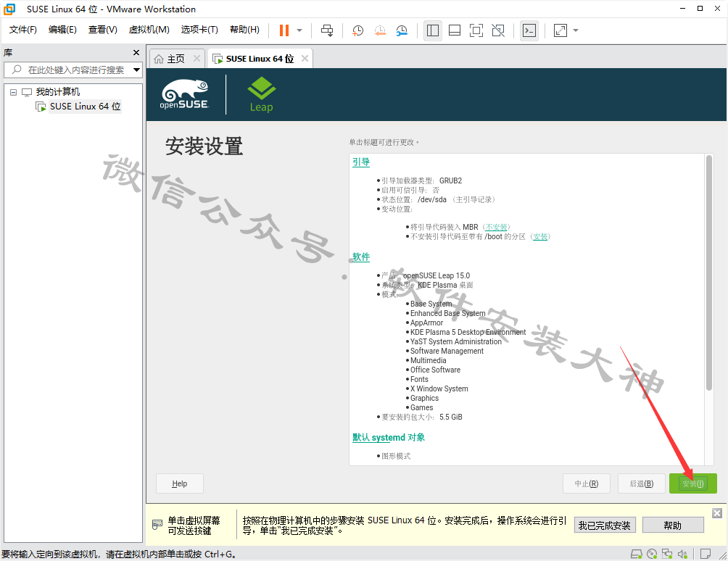This screenshot has height=561, width=728.
Task: Open the 编辑(E) menu
Action: tap(62, 30)
